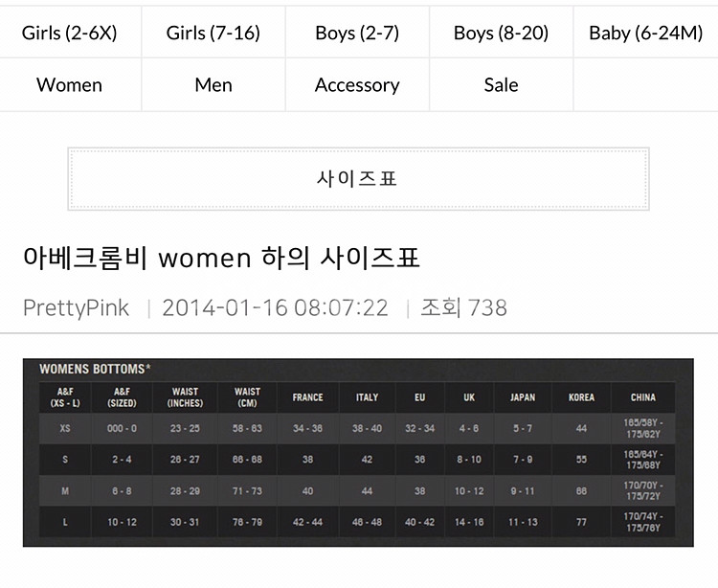Click the 30 - 31 waist inches cell
718x588 pixels.
pyautogui.click(x=185, y=522)
